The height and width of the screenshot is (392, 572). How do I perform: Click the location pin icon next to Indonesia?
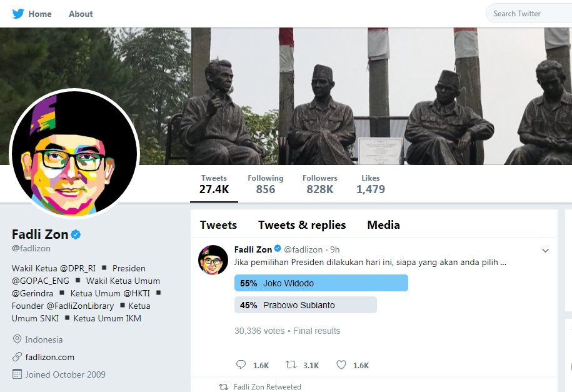click(17, 339)
